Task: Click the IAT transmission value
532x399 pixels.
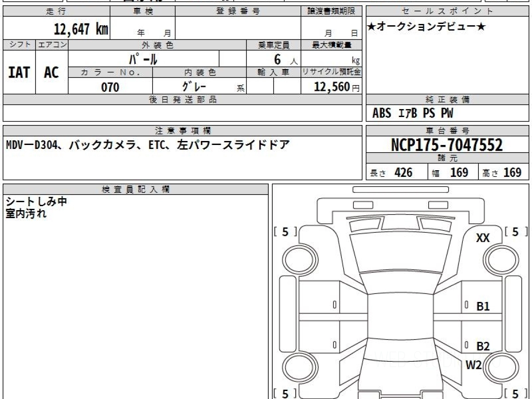Action: (x=19, y=72)
